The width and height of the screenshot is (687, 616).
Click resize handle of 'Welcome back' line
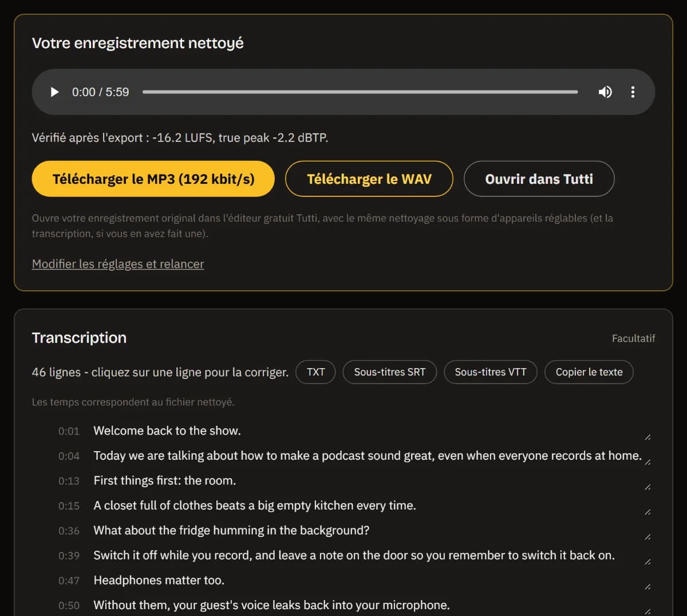pos(647,437)
